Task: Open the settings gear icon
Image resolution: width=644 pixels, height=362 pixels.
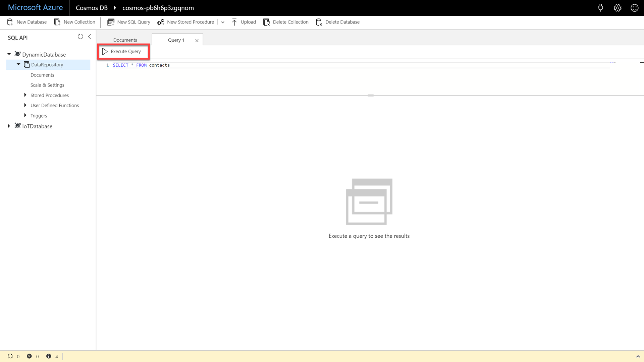Action: tap(618, 8)
